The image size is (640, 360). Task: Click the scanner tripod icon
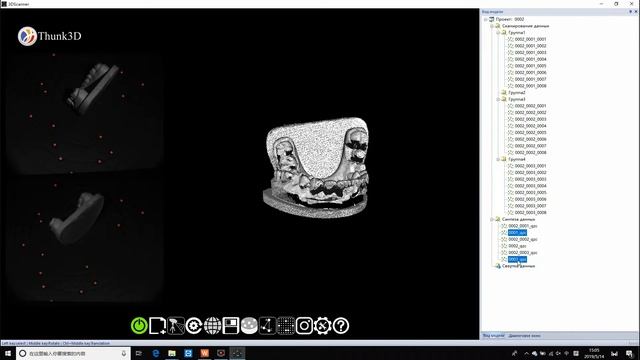click(176, 326)
